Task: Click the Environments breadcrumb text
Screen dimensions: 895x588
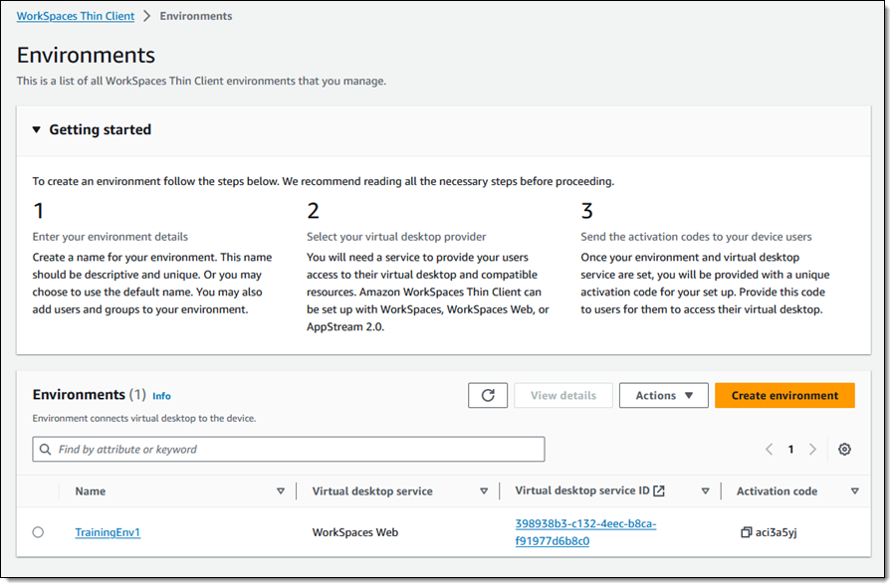Action: (x=196, y=16)
